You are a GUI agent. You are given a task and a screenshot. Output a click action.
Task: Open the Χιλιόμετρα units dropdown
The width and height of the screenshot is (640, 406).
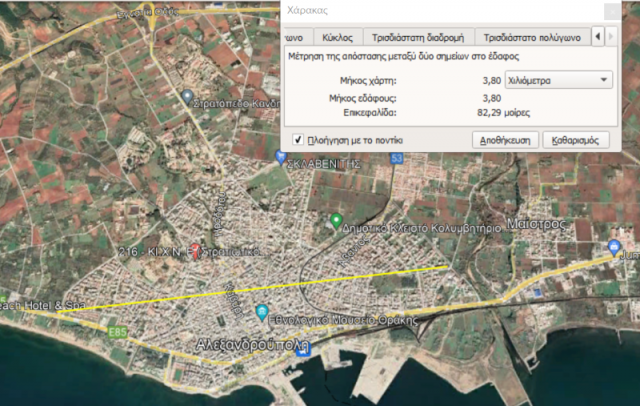[558, 80]
